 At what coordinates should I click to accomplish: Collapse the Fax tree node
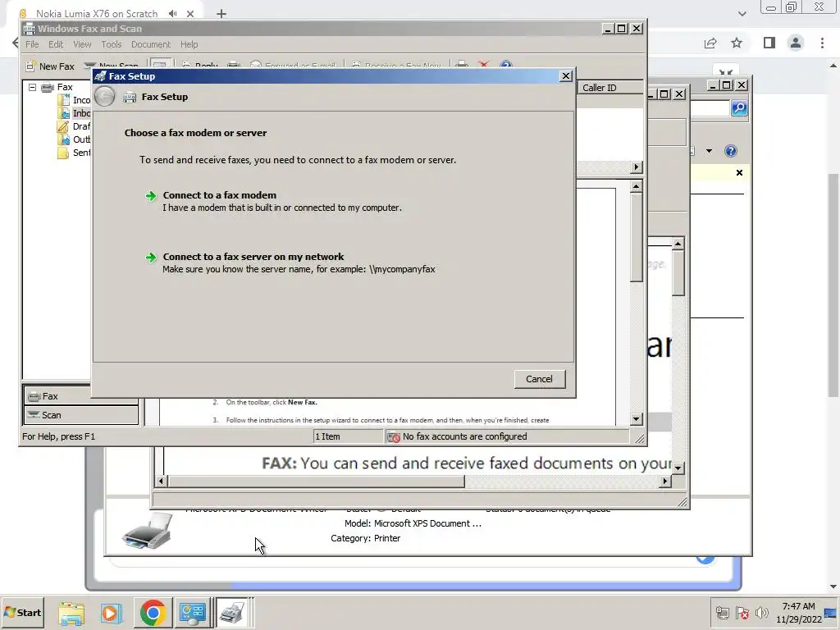point(33,87)
